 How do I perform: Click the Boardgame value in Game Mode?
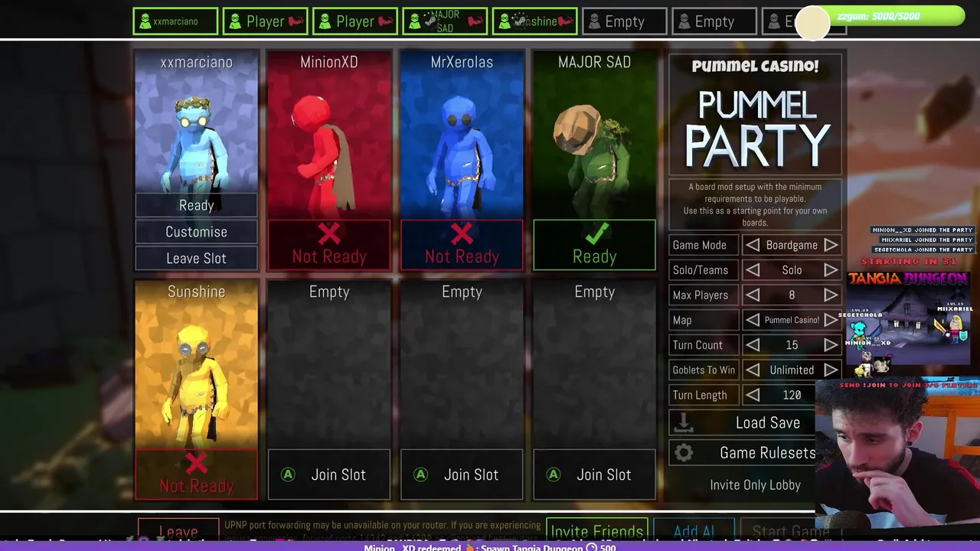[792, 245]
